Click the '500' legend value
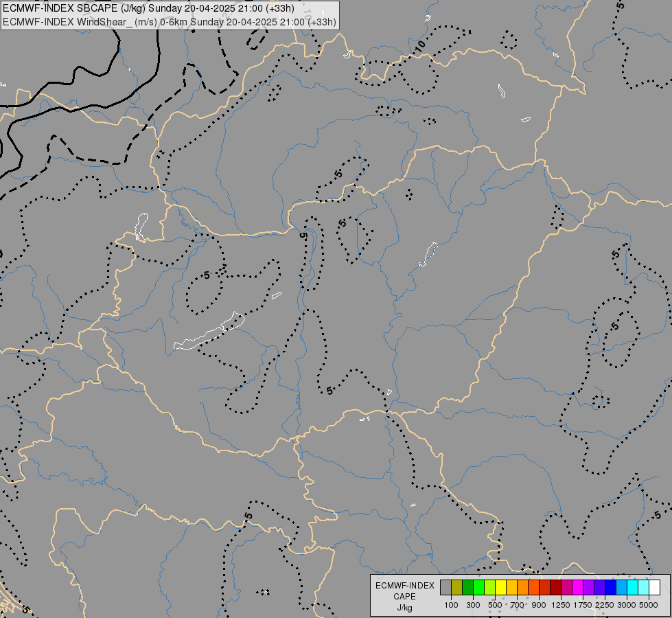This screenshot has height=618, width=672. coord(495,605)
